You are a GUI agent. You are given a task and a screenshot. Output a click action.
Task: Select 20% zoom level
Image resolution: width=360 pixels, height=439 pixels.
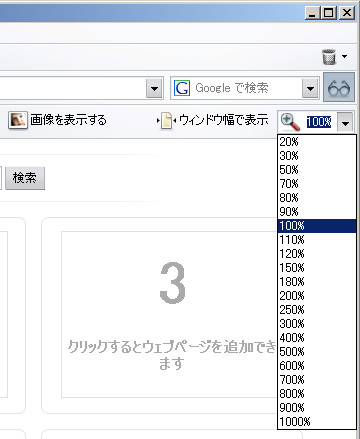pos(317,142)
